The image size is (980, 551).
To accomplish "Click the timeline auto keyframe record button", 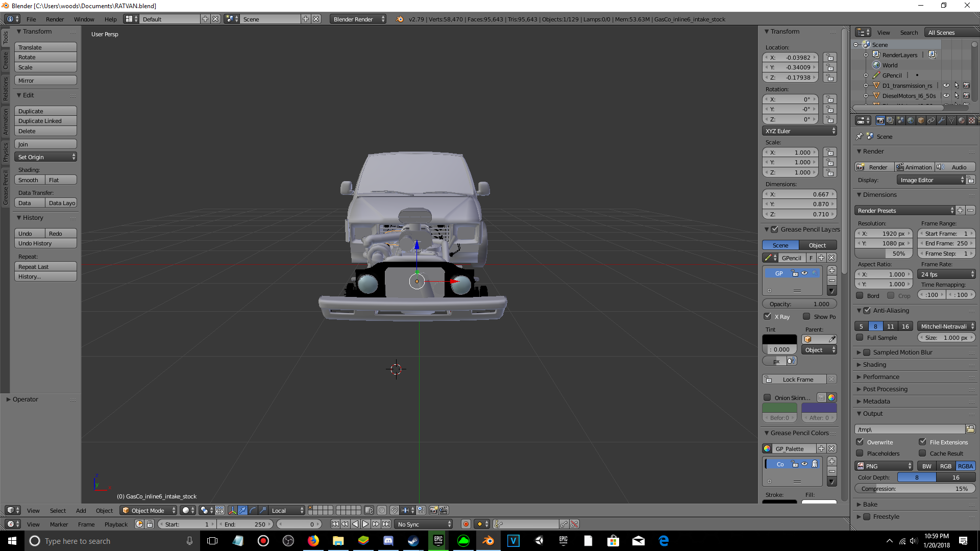I will pyautogui.click(x=465, y=524).
